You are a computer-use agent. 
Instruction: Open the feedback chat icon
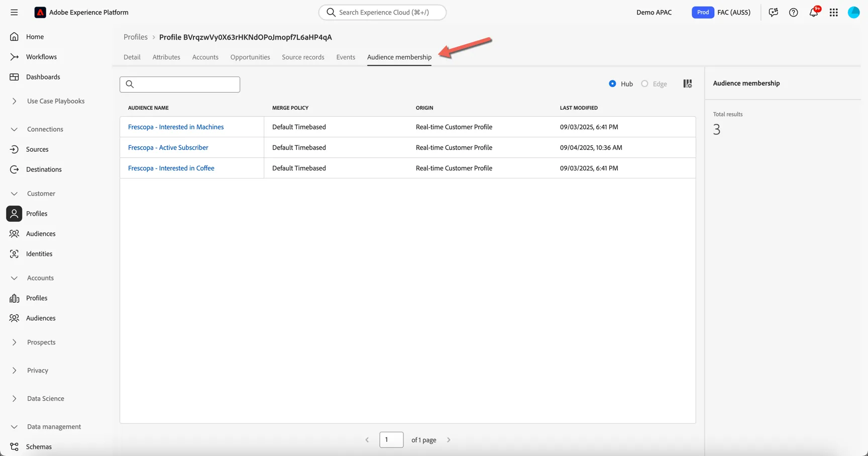(x=773, y=12)
